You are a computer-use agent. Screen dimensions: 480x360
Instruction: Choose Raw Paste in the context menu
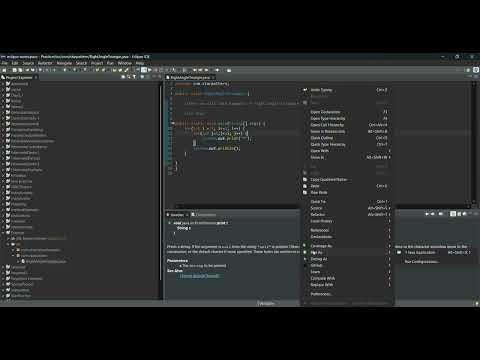click(x=347, y=193)
